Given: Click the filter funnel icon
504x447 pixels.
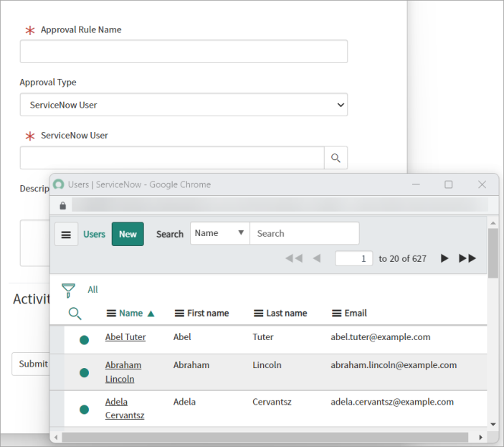Looking at the screenshot, I should point(68,291).
